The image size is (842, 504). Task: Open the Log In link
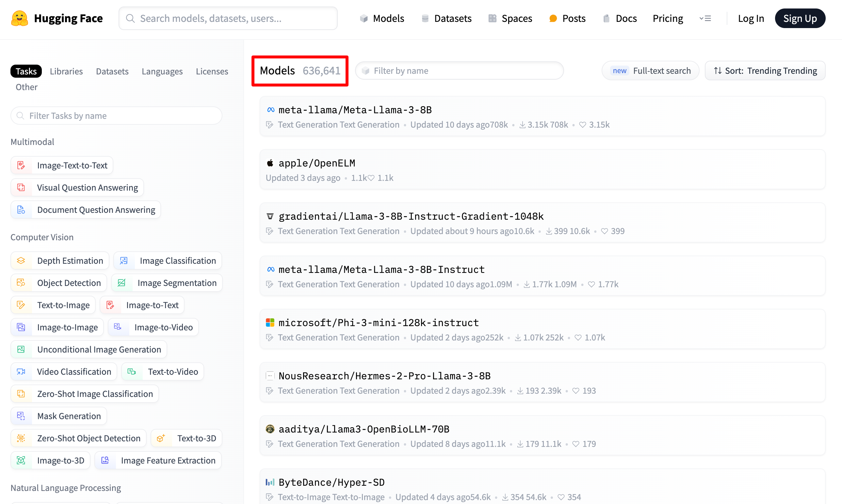pos(751,18)
